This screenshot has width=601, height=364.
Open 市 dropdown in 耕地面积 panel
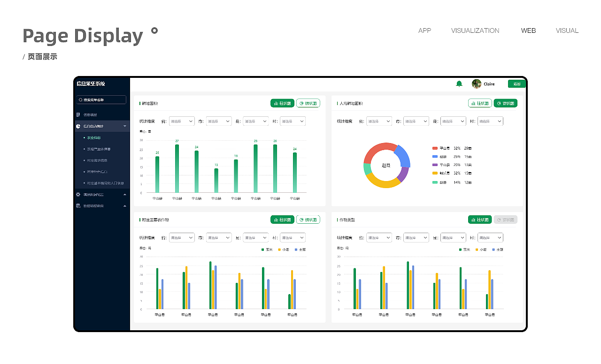click(219, 121)
